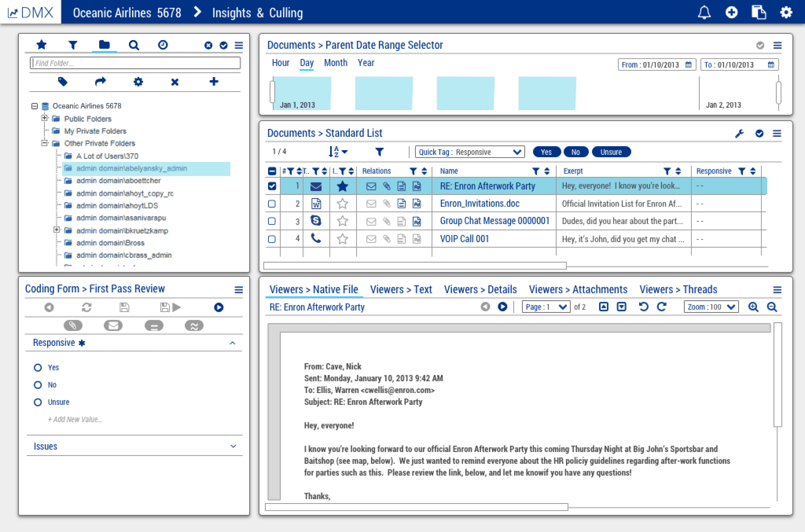This screenshot has height=532, width=805.
Task: Click the right date range slider handle
Action: click(x=778, y=92)
